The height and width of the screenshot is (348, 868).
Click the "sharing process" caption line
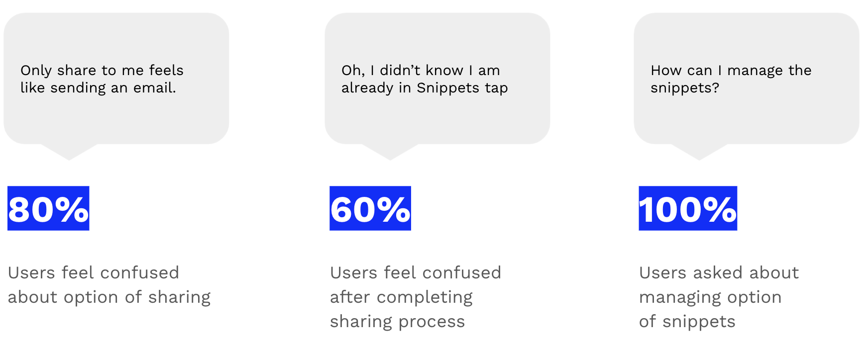pyautogui.click(x=397, y=322)
